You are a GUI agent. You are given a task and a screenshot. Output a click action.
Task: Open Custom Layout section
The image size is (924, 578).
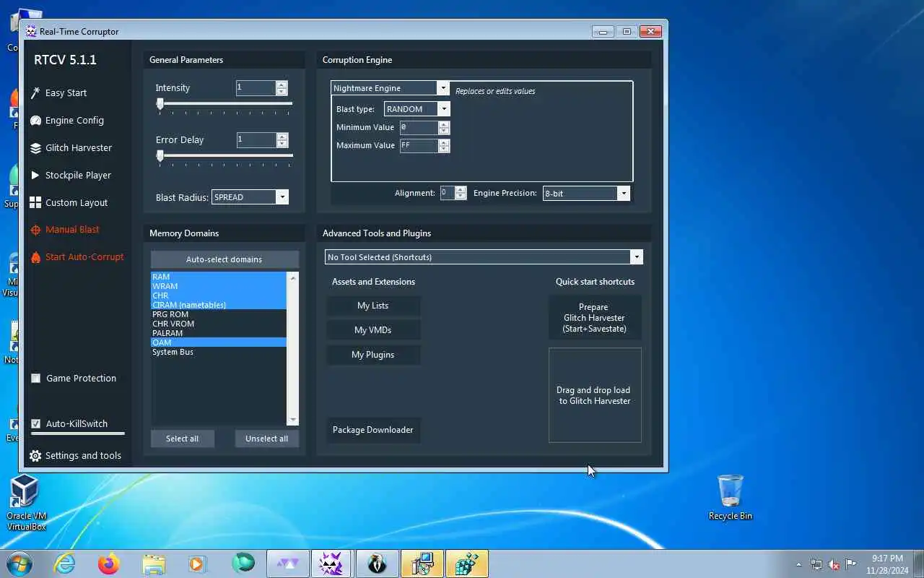coord(77,203)
